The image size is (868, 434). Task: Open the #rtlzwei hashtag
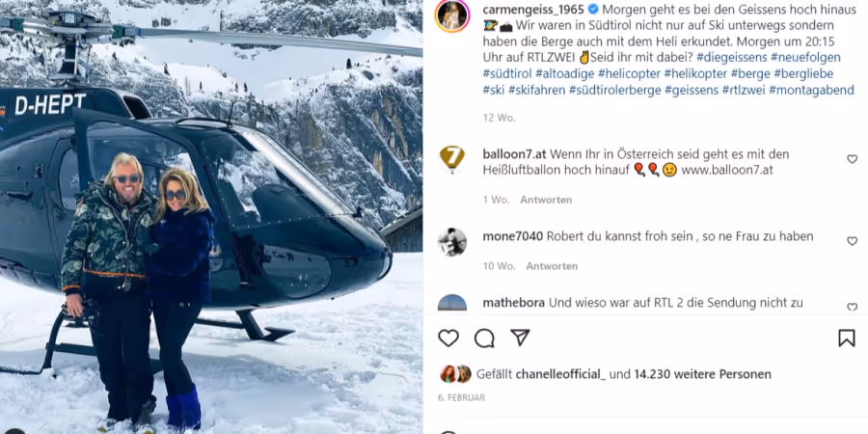744,90
